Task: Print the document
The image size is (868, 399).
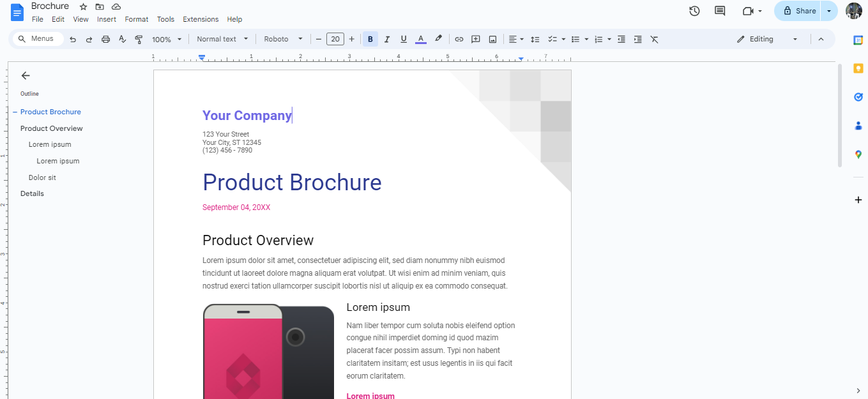Action: [106, 39]
